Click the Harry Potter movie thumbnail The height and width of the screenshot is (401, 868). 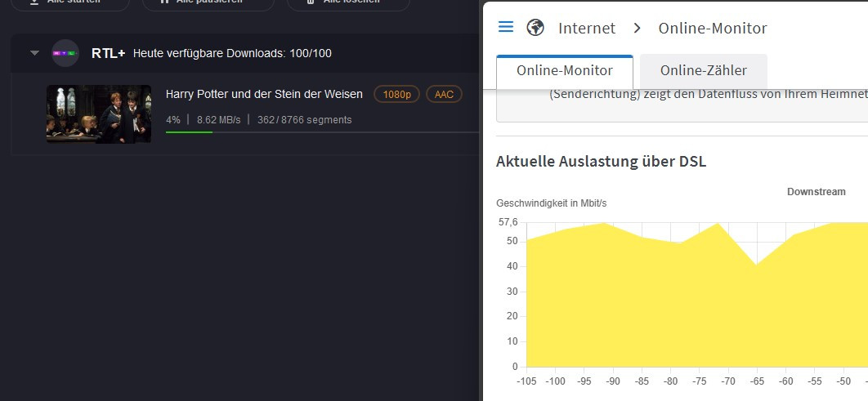[x=99, y=114]
